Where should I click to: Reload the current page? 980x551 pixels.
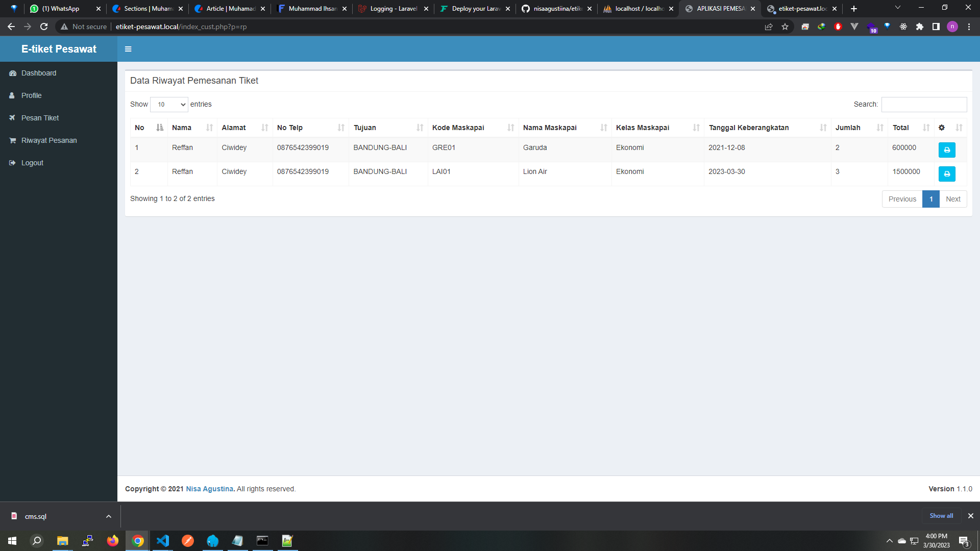click(x=44, y=27)
